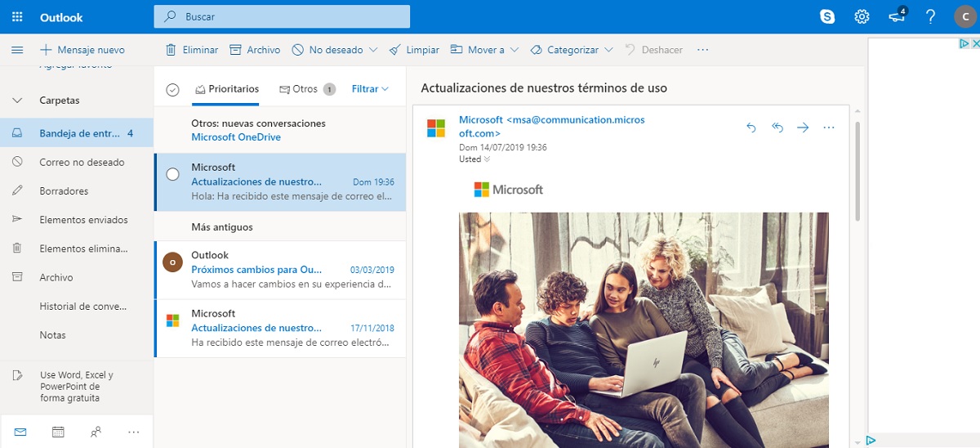Viewport: 980px width, 448px height.
Task: Click the No deseado toolbar button
Action: (x=327, y=50)
